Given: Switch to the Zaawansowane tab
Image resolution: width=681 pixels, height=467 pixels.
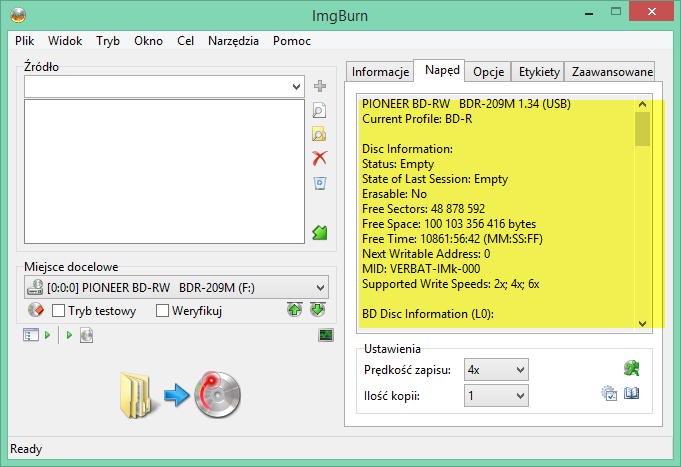Looking at the screenshot, I should tap(612, 72).
